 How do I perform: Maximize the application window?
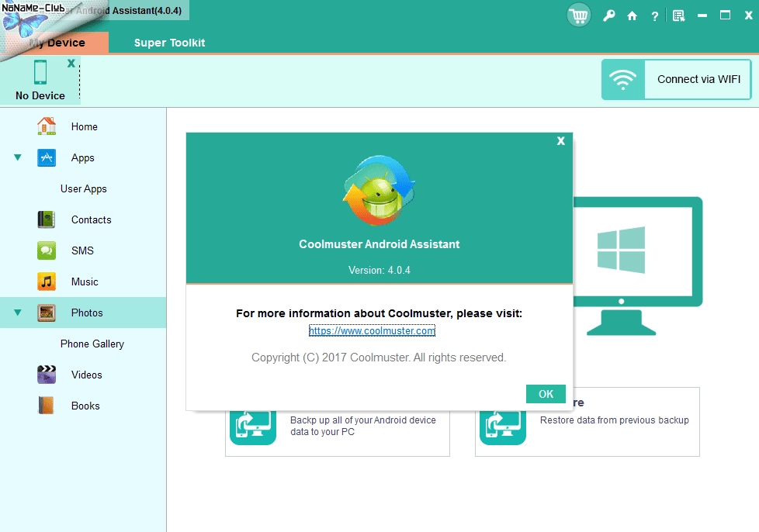(725, 16)
